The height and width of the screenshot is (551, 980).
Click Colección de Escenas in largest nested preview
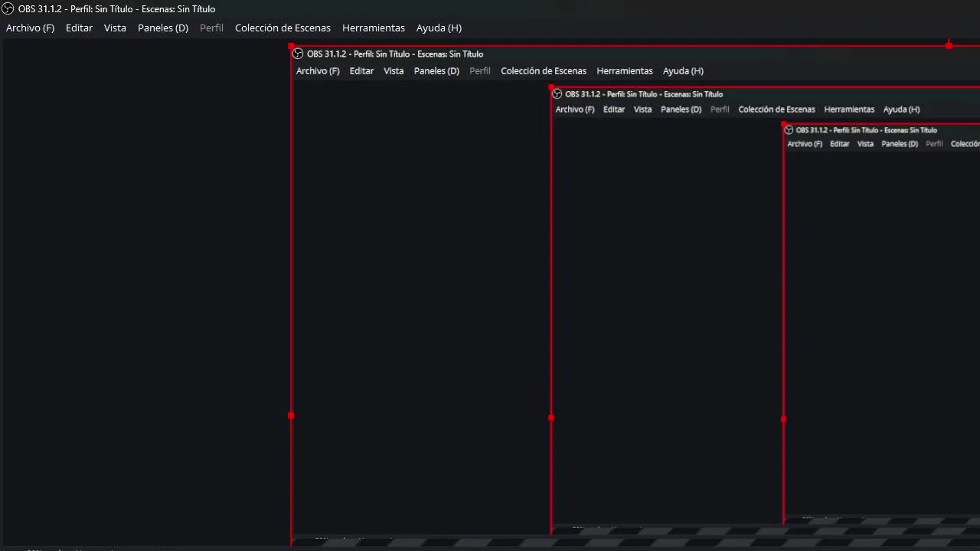click(x=544, y=70)
